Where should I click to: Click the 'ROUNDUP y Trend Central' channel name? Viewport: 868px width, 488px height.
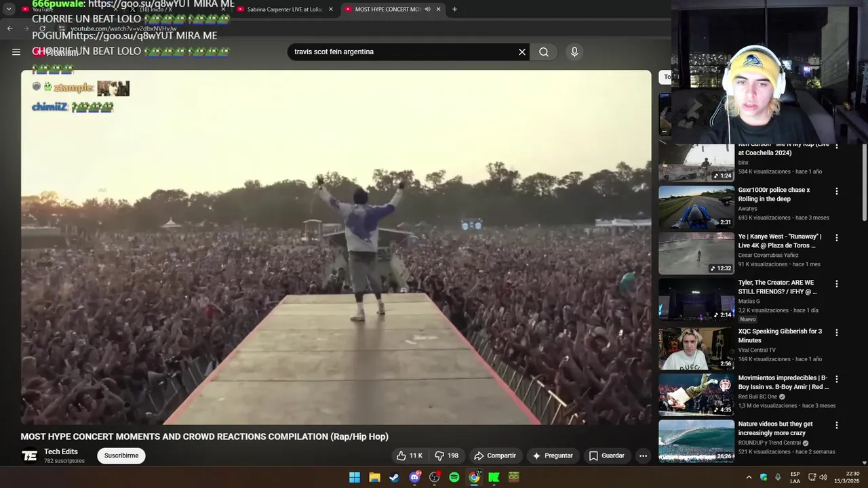tap(770, 443)
